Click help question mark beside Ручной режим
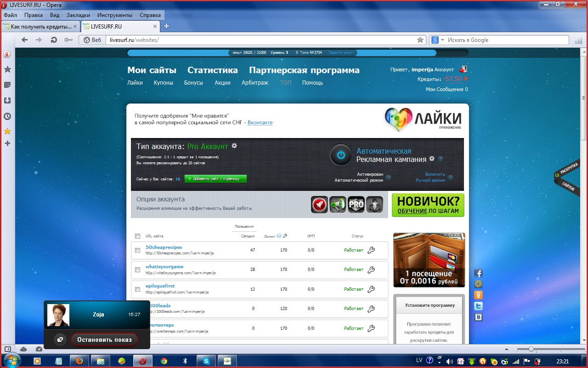The height and width of the screenshot is (368, 588). tap(451, 178)
